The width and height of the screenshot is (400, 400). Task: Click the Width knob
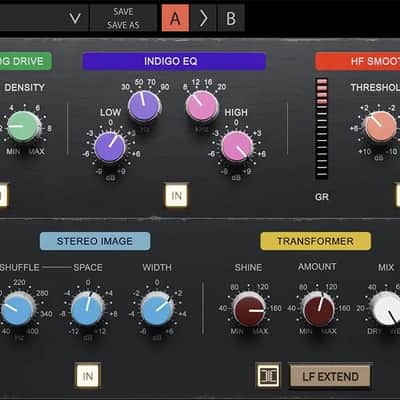[x=157, y=309]
